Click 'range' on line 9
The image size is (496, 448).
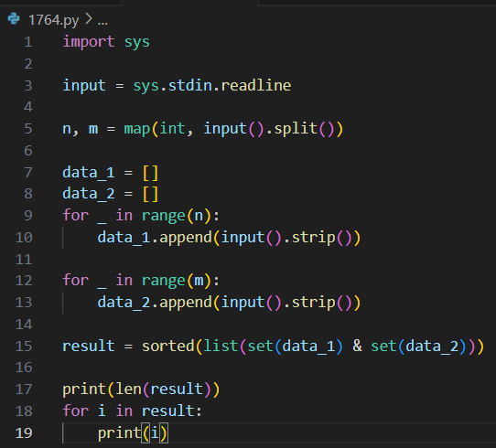[x=164, y=217]
